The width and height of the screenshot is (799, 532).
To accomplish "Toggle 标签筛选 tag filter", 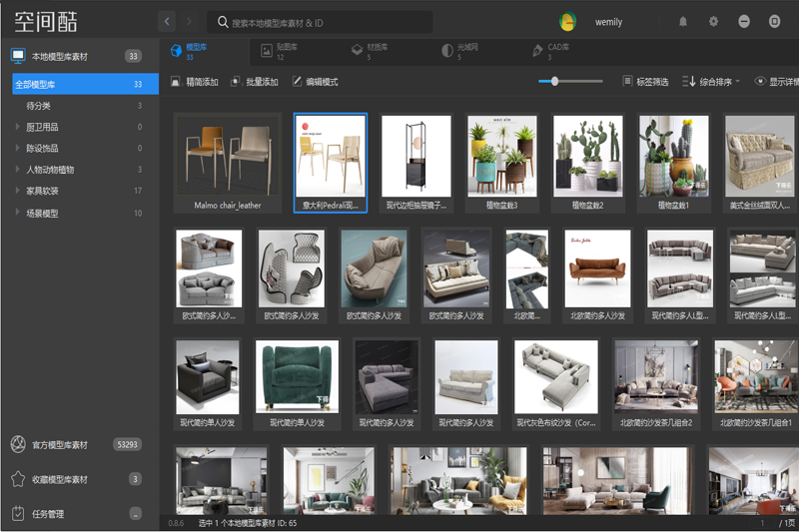I will (x=646, y=82).
